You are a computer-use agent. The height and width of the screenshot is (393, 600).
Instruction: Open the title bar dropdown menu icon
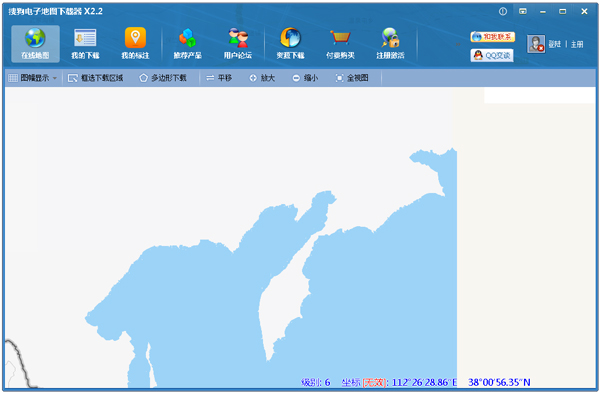pyautogui.click(x=523, y=11)
